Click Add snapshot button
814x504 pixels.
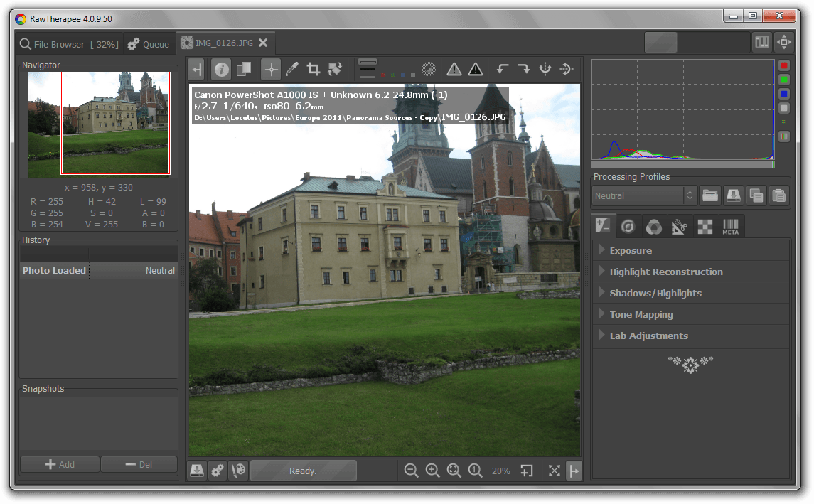[60, 464]
